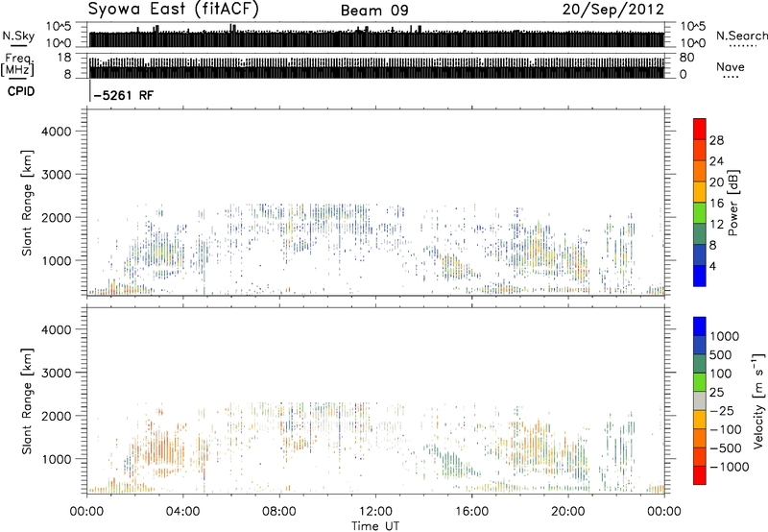768x532 pixels.
Task: Select the Beam 09 label
Action: [x=374, y=11]
